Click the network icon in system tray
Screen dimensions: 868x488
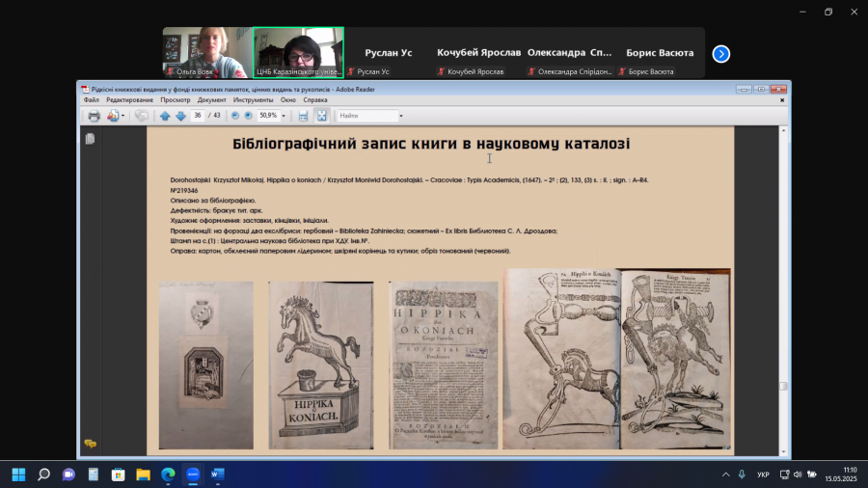coord(784,474)
